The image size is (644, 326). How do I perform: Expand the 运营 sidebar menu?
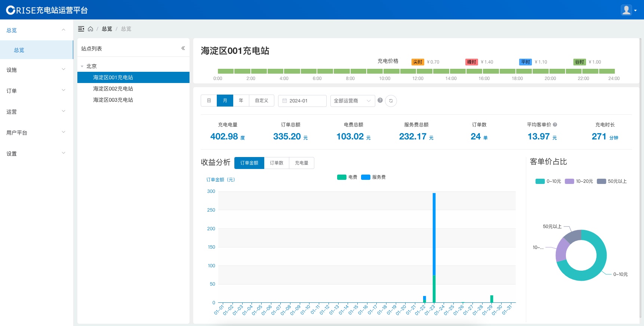pos(37,111)
